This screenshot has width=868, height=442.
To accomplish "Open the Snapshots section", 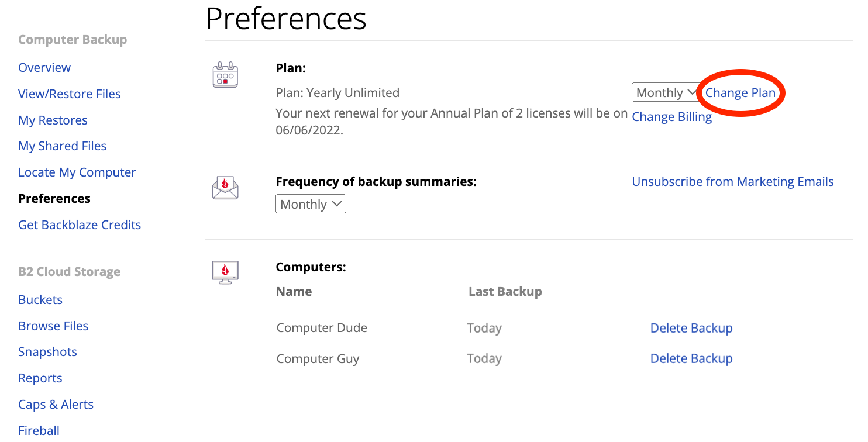I will (47, 351).
